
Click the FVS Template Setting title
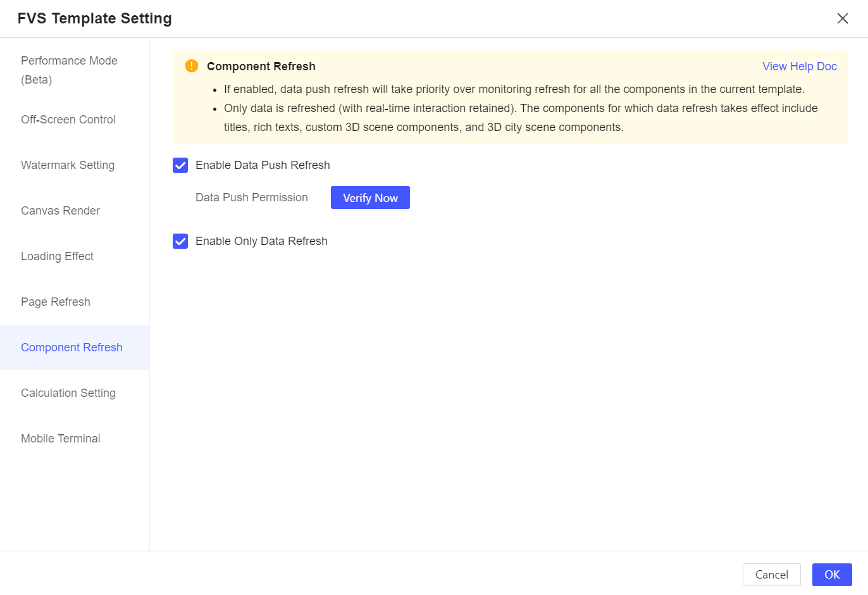(94, 18)
